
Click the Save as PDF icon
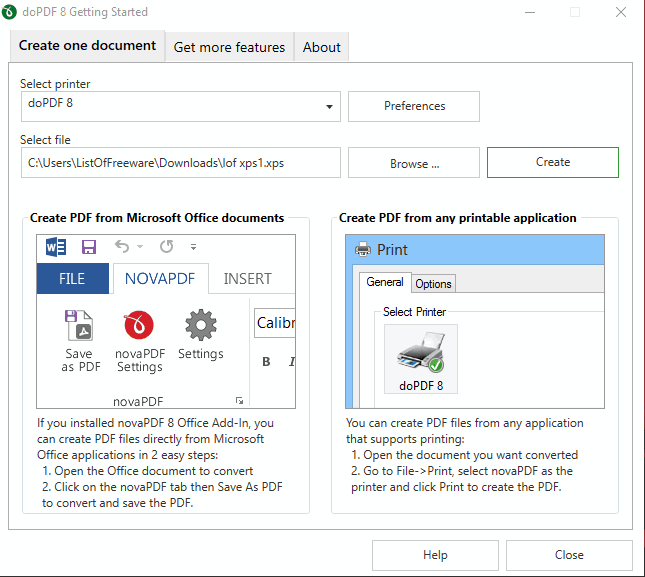coord(79,325)
